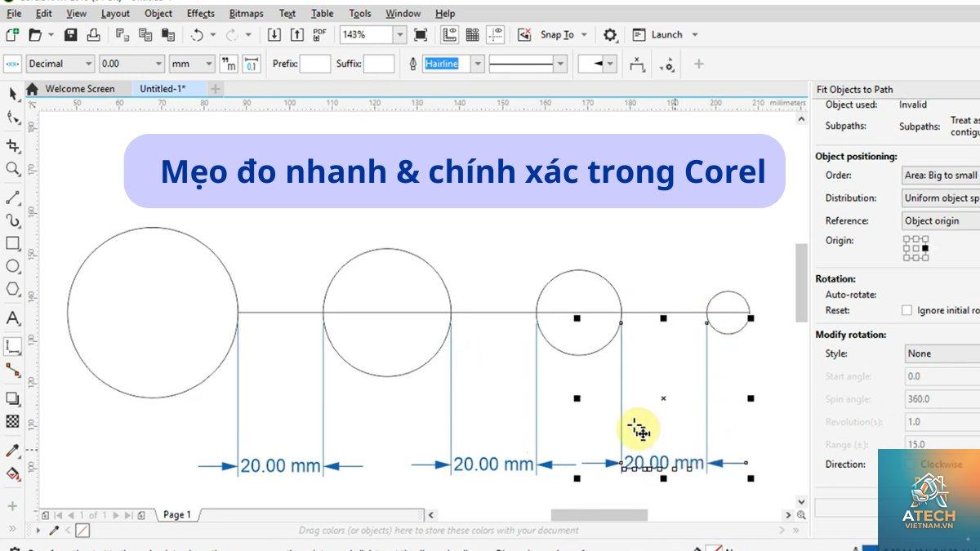Image resolution: width=980 pixels, height=551 pixels.
Task: Toggle Show Grid button
Action: [472, 34]
